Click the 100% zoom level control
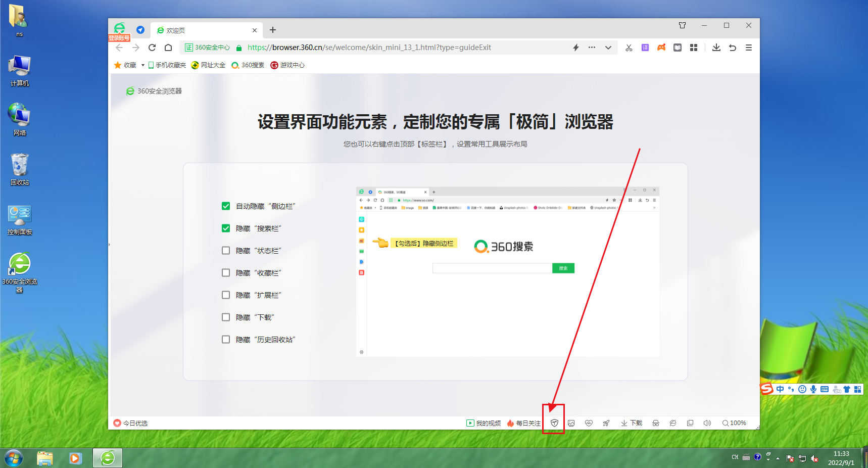 [734, 423]
